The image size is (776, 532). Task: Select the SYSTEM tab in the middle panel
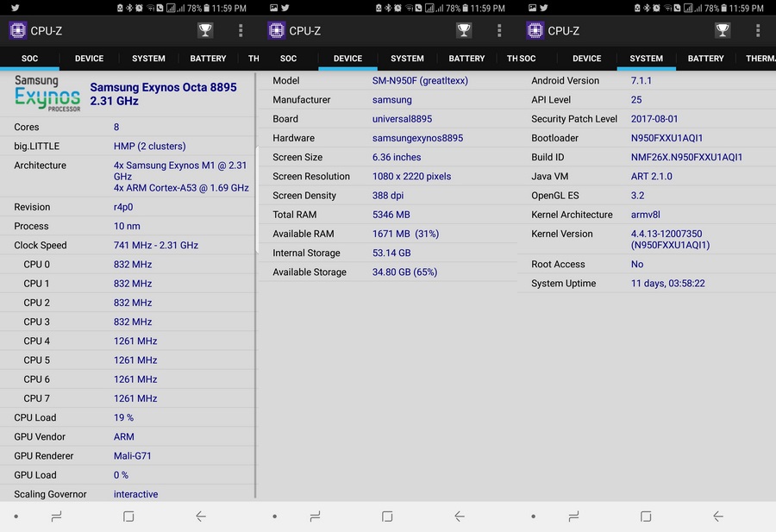[407, 59]
